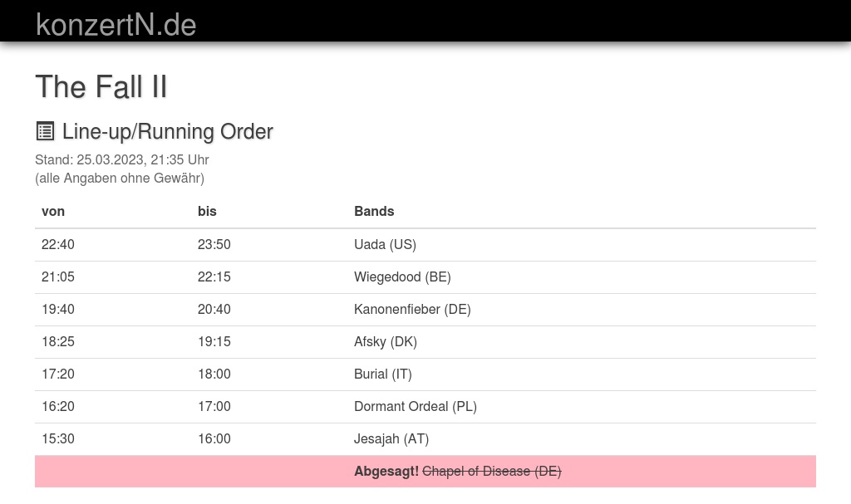Select the Jesajah (AT) band entry
851x504 pixels.
point(391,438)
